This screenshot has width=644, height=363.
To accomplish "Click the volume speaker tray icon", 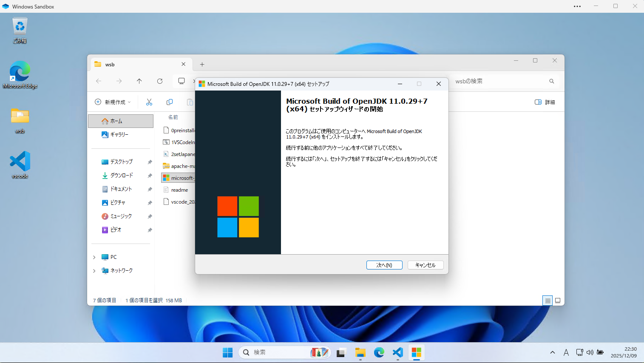I will coord(590,352).
